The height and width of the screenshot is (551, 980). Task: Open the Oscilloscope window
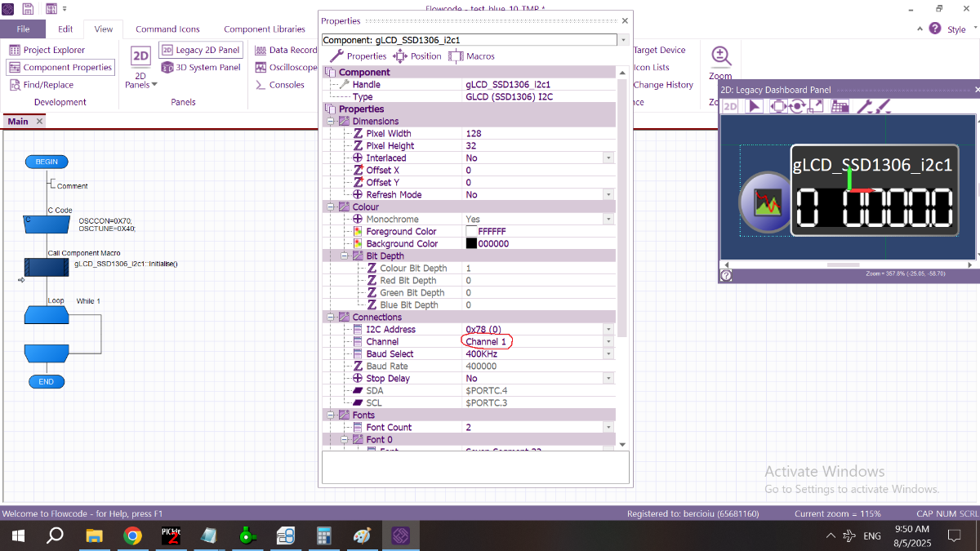(286, 68)
